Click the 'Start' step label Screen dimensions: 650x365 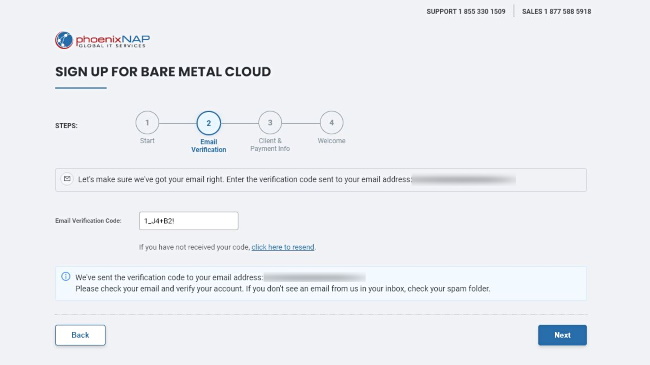point(147,141)
